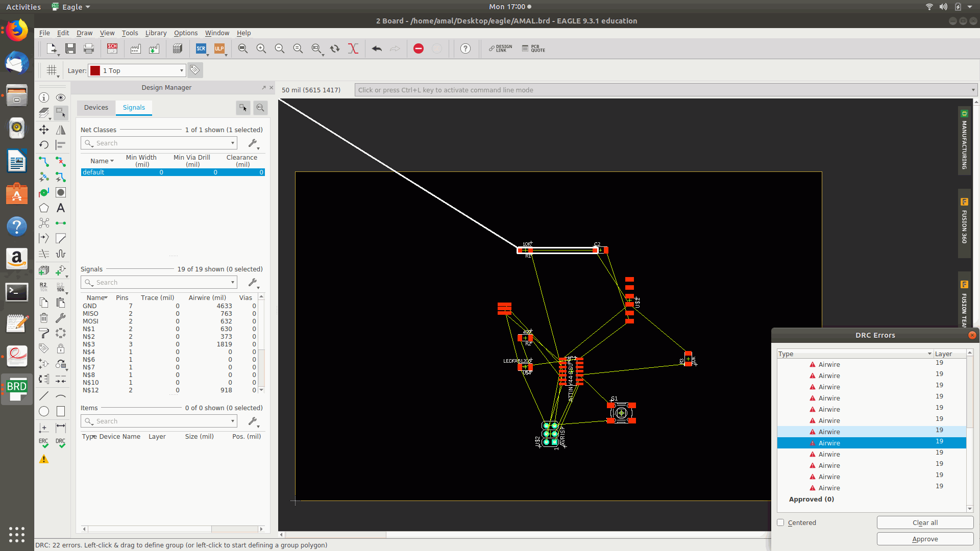
Task: Click the red Stop command icon
Action: 419,48
